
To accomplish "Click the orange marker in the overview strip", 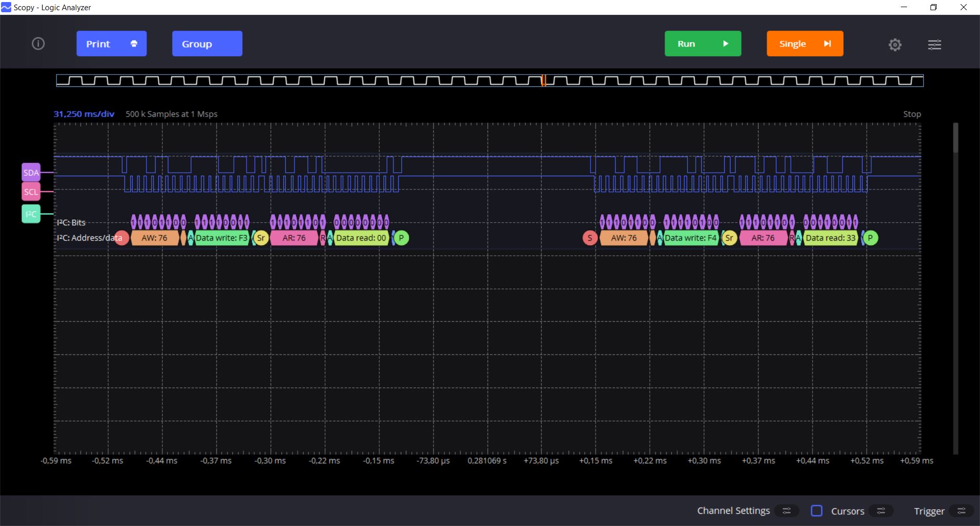I will (544, 81).
